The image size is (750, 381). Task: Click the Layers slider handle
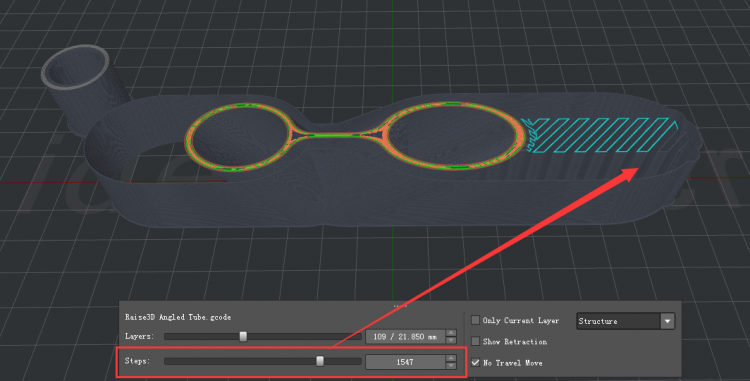tap(243, 337)
